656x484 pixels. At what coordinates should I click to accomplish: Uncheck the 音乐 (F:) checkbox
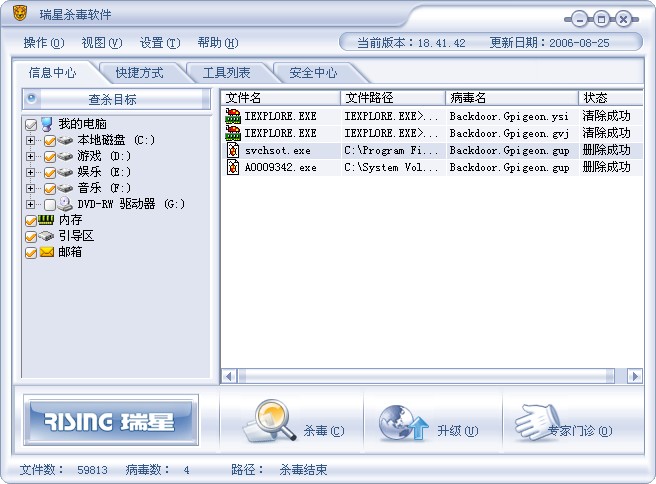pos(49,188)
